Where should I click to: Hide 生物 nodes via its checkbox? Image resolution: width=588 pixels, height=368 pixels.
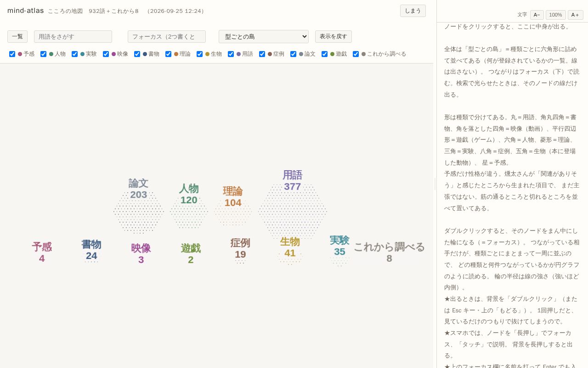(x=200, y=54)
